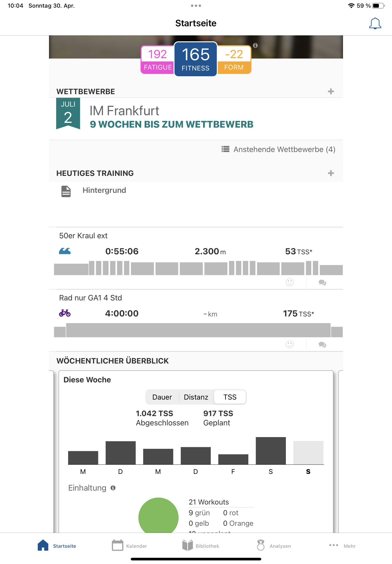Add a workout to Heutiges Training
Image resolution: width=392 pixels, height=564 pixels.
(331, 173)
